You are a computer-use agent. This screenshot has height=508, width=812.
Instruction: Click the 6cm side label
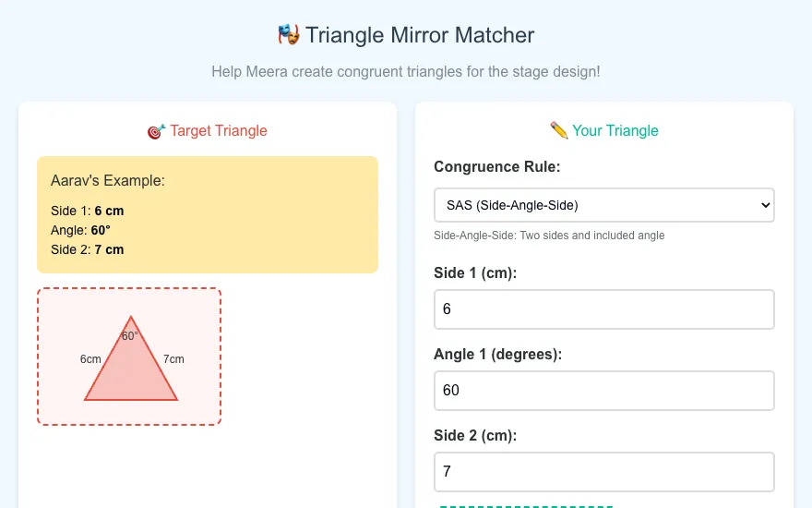click(x=90, y=359)
